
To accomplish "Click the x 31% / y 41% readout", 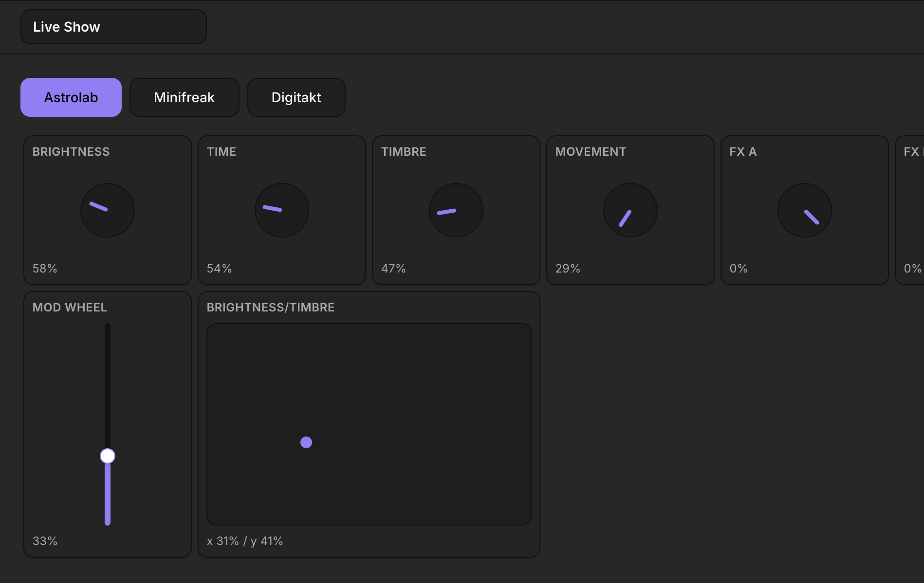I will point(245,541).
